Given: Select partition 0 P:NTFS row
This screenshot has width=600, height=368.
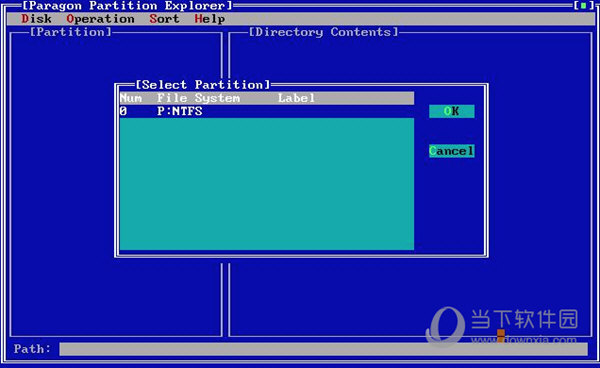Looking at the screenshot, I should pos(267,111).
